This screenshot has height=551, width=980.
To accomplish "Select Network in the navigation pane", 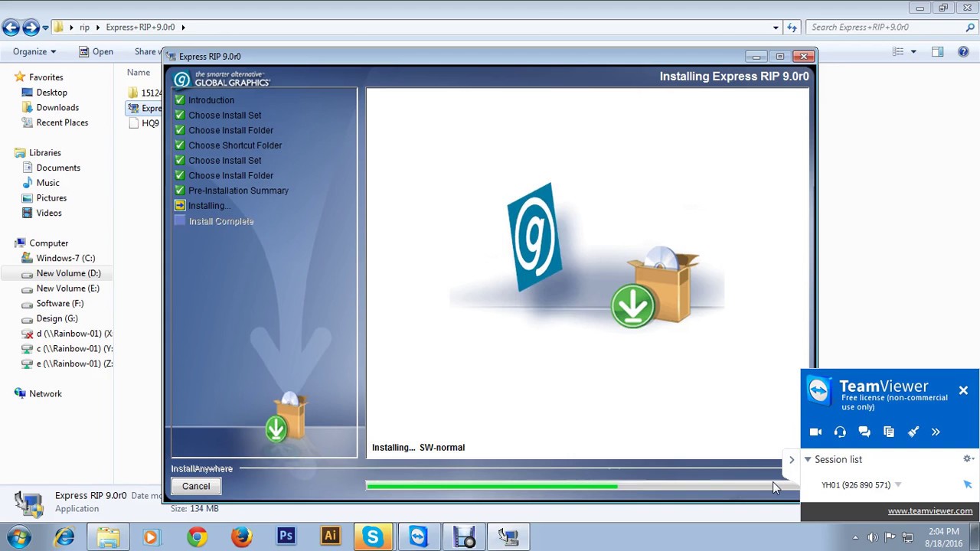I will pos(45,393).
